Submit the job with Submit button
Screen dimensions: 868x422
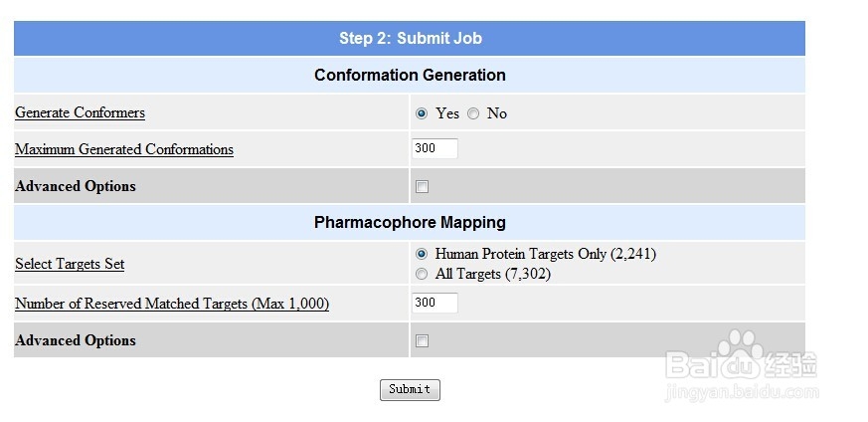[410, 389]
